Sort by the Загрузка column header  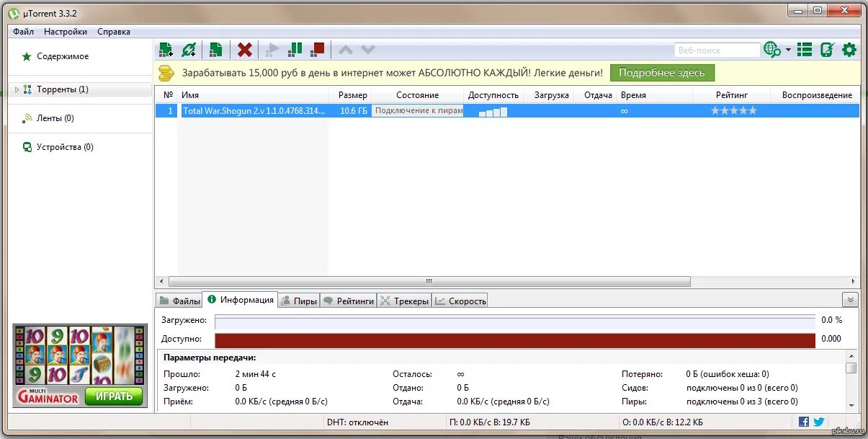point(551,95)
